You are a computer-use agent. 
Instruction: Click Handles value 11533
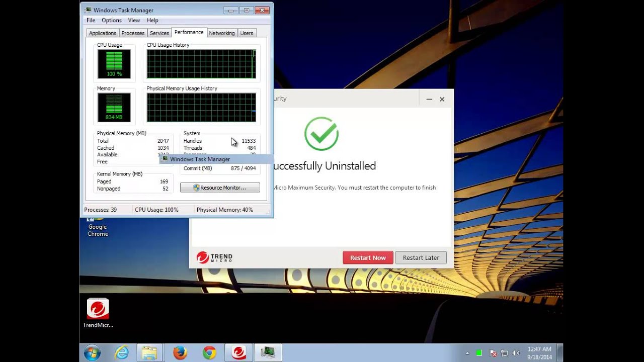click(249, 141)
